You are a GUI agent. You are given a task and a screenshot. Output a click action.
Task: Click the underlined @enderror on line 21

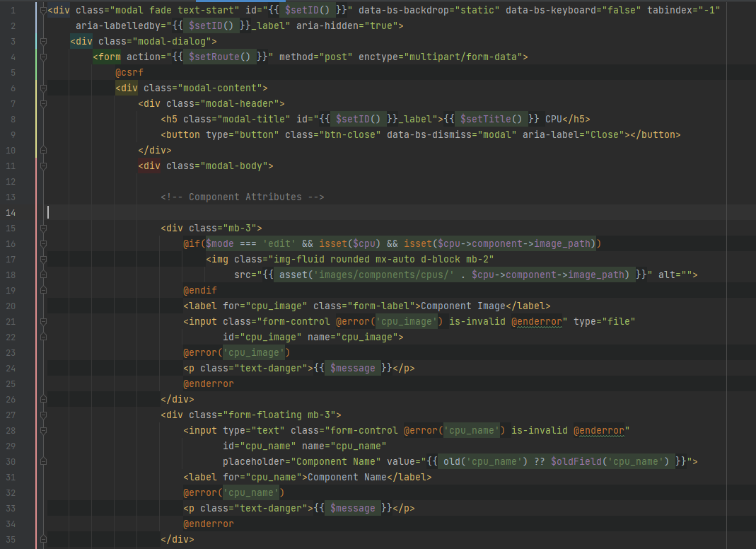pyautogui.click(x=537, y=321)
